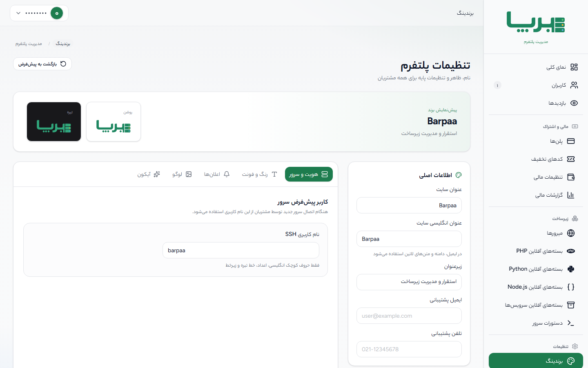Viewport: 588px width, 368px height.
Task: Focus the ایمیل پشتیبانی email field
Action: click(409, 316)
